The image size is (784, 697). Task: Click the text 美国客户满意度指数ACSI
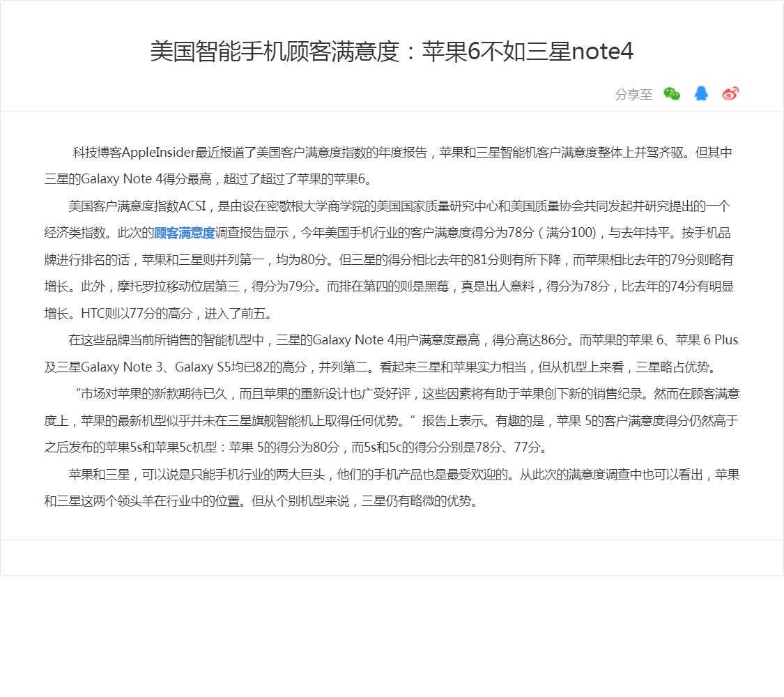click(137, 206)
